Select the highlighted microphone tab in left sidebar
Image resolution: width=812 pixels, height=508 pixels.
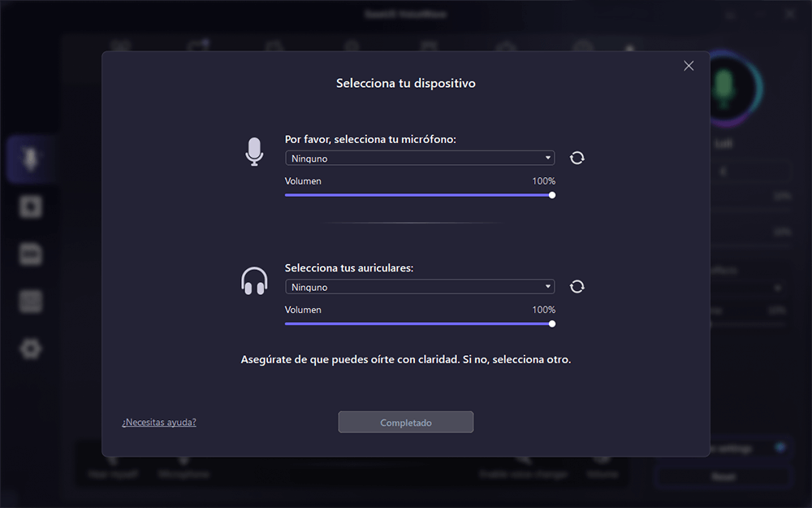(31, 159)
